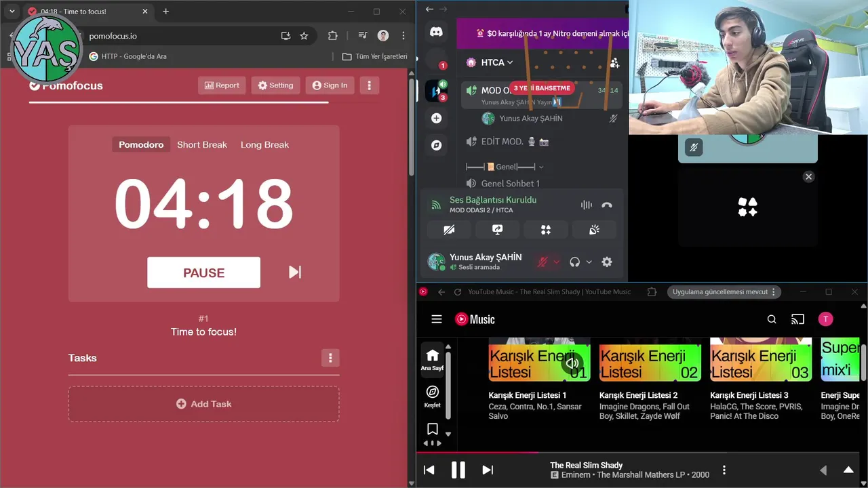Reload YouTube Music window
Screen dimensions: 868x488
(458, 292)
